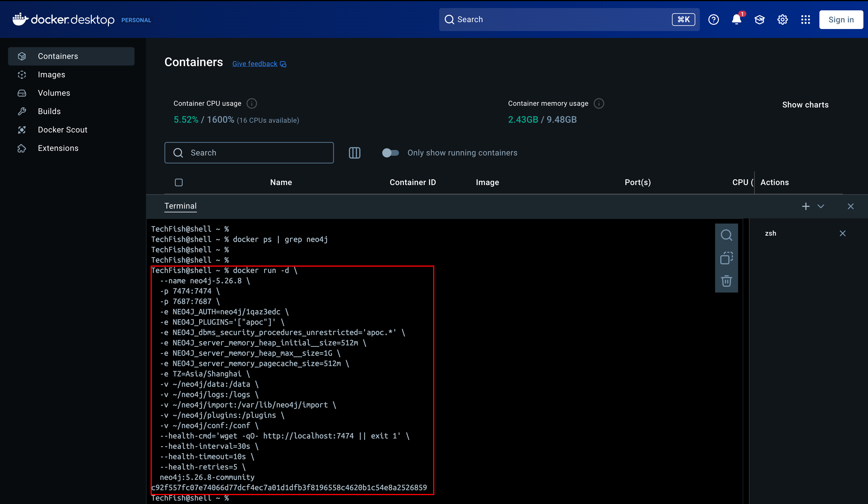Click the 'NEO4J_AUTH=neo4j/1qaz3edc' line
Viewport: 868px width, 504px height.
[x=224, y=311]
